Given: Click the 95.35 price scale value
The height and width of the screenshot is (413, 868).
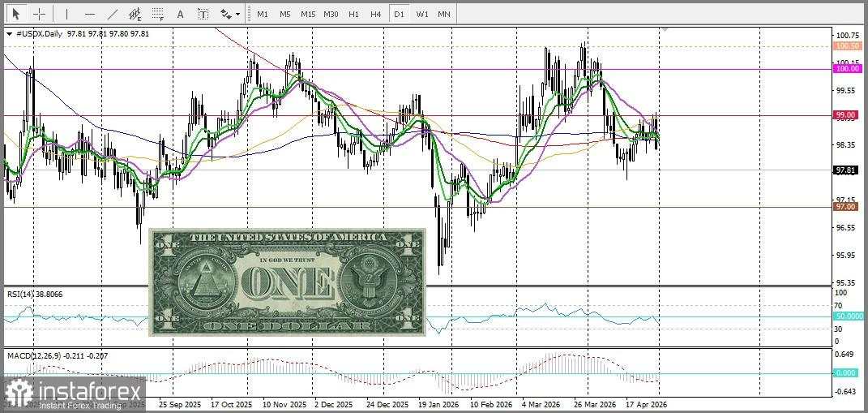Looking at the screenshot, I should [846, 282].
